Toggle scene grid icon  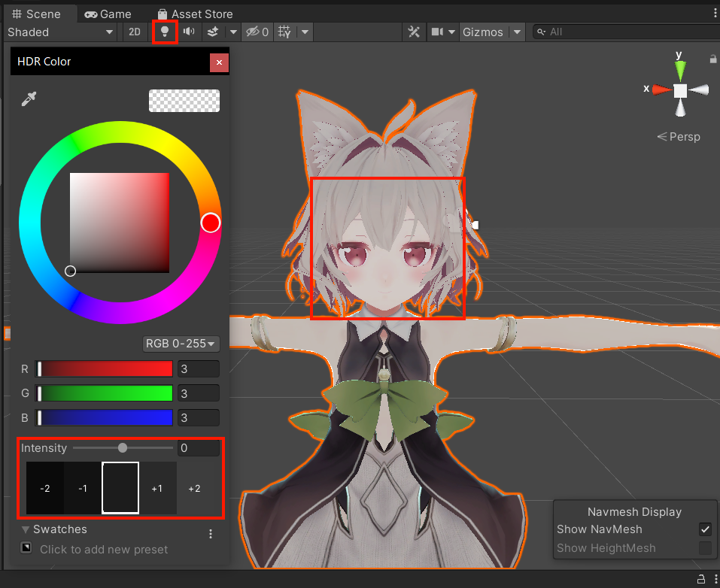pyautogui.click(x=284, y=32)
